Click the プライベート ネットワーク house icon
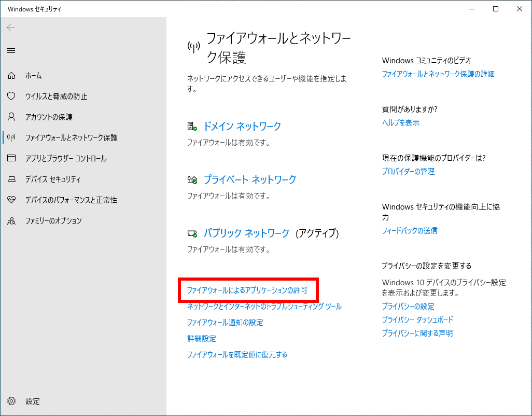 pyautogui.click(x=192, y=179)
